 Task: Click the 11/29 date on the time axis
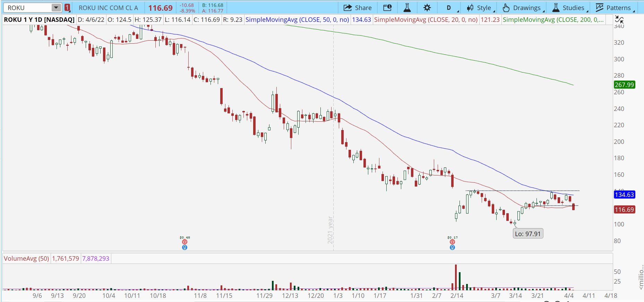pos(264,296)
